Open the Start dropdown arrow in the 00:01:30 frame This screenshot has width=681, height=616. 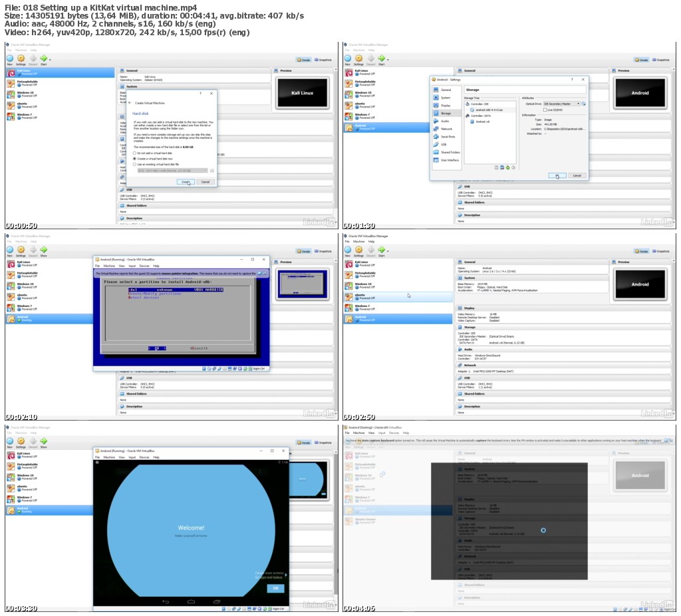coord(388,59)
